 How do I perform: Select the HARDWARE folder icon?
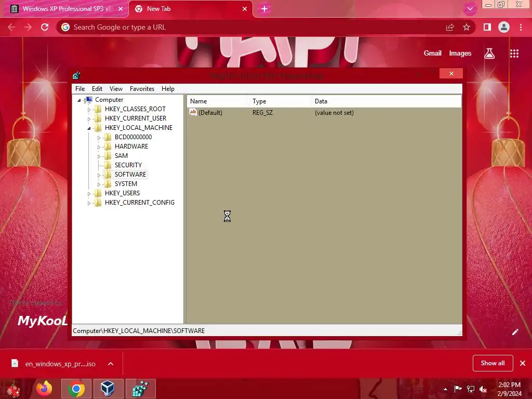[108, 146]
